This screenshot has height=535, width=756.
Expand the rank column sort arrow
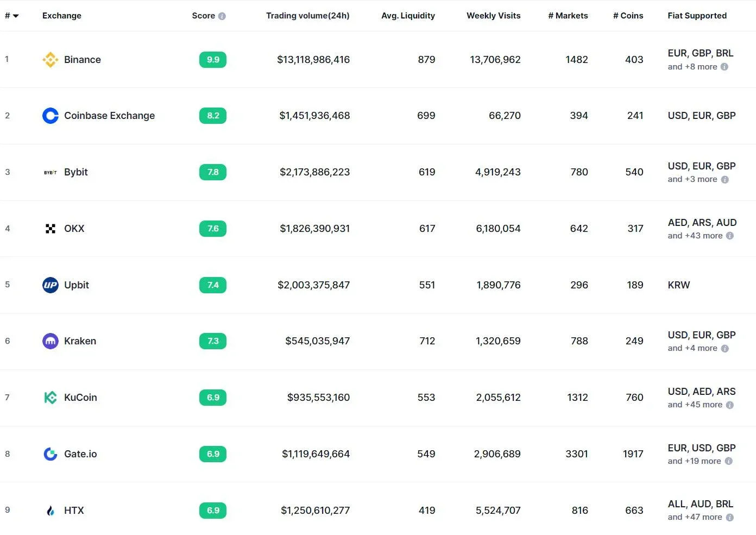(x=15, y=16)
